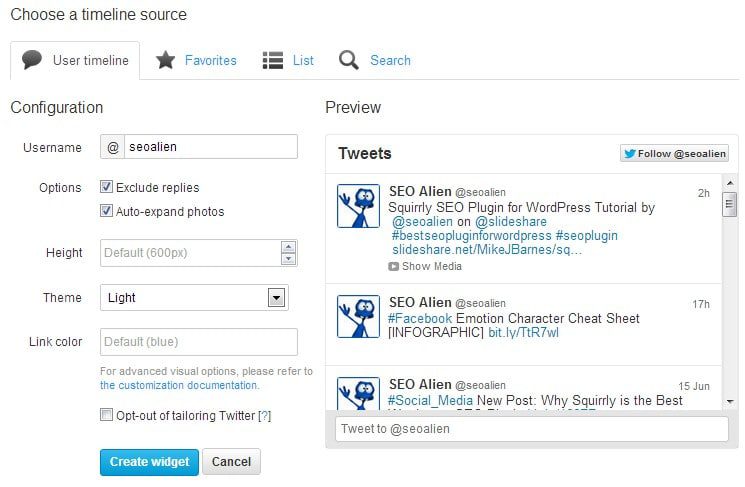
Task: Click Show Media under the first tweet
Action: pos(425,267)
